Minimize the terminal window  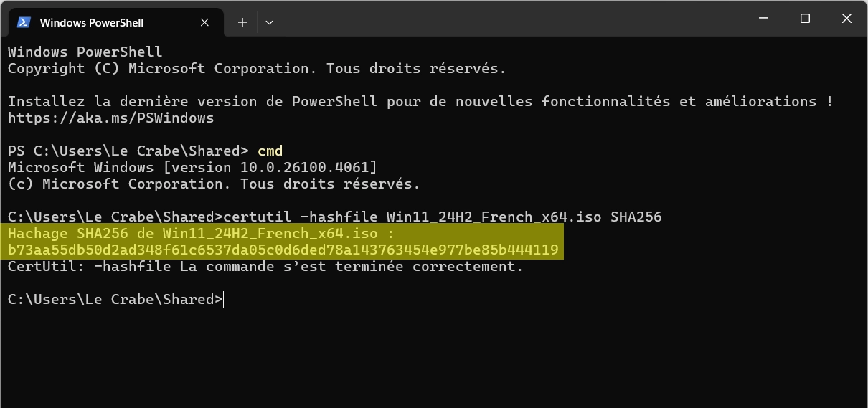tap(763, 19)
